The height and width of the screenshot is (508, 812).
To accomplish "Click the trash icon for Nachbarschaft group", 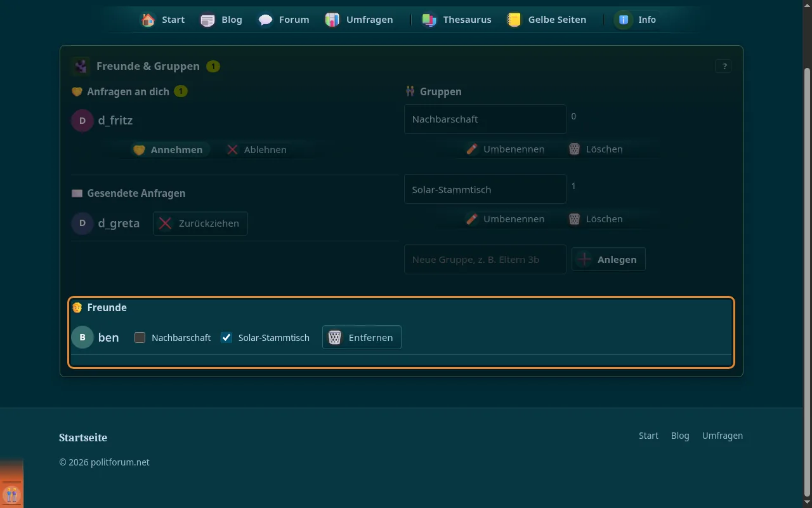I will coord(574,149).
